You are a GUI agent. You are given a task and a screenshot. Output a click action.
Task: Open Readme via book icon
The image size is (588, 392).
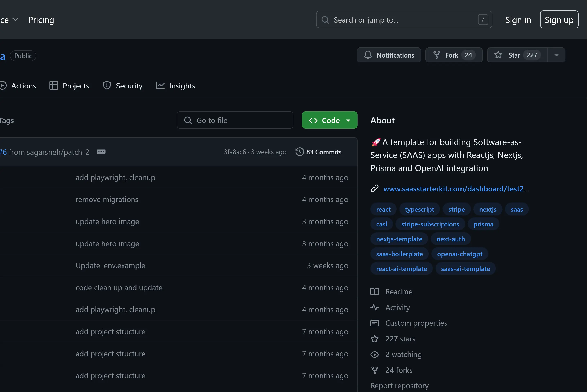pyautogui.click(x=374, y=292)
